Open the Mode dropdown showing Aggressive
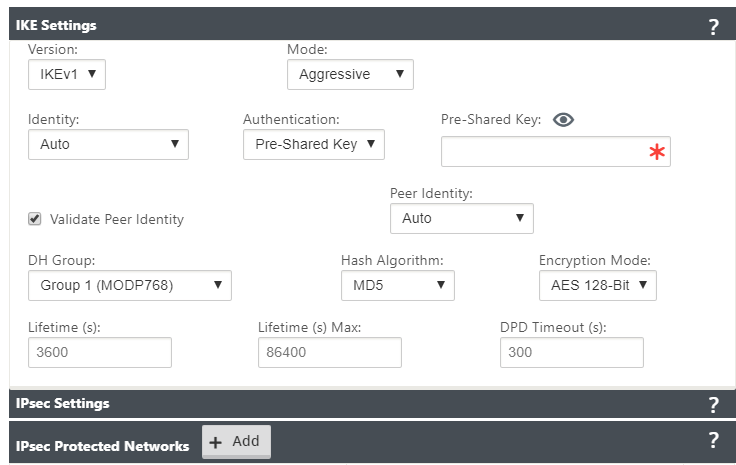Image resolution: width=736 pixels, height=465 pixels. pyautogui.click(x=350, y=74)
